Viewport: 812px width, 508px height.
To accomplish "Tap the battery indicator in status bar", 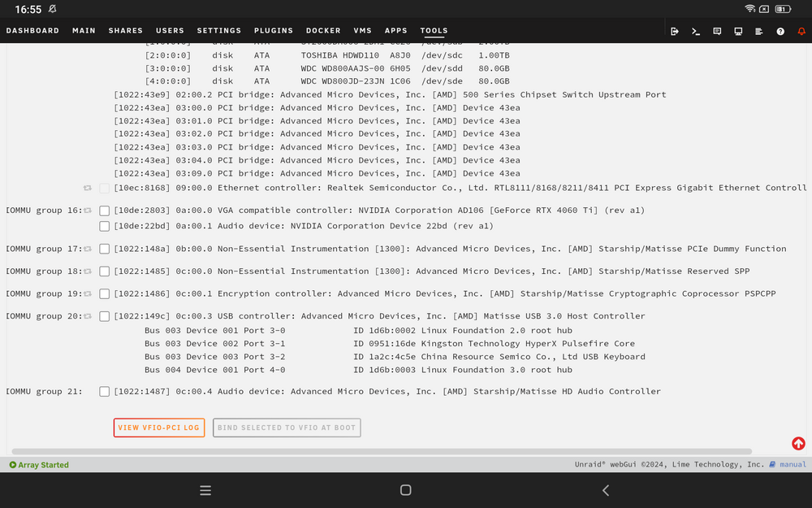I will click(783, 9).
